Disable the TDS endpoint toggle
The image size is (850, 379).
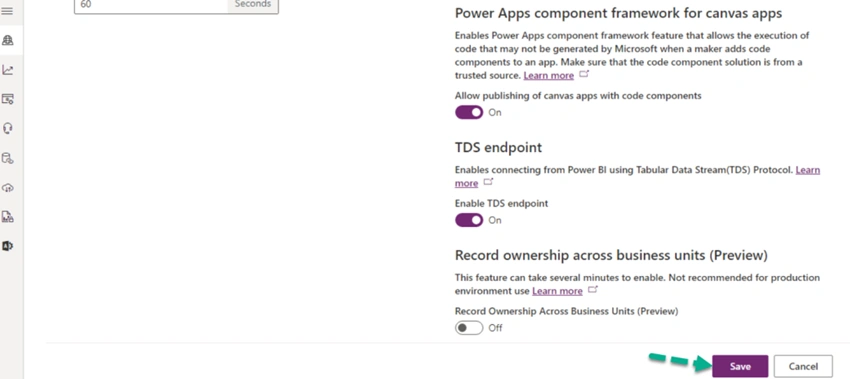(469, 220)
